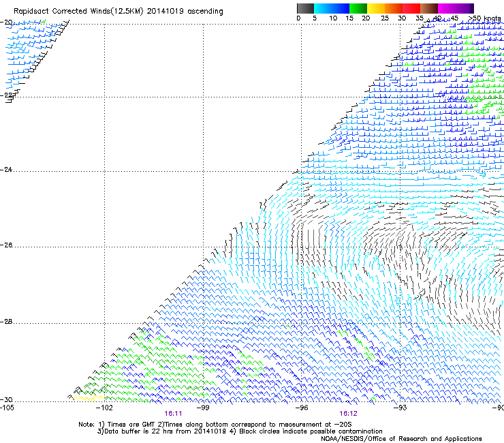This screenshot has width=504, height=443.
Task: Click the latitude label '-24'
Action: pos(6,169)
